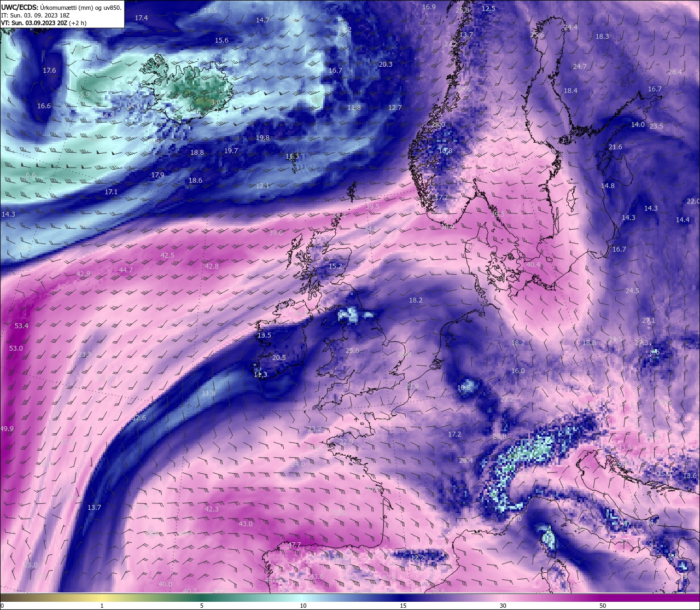Select the 20.3 value label
Screen dimensions: 700x610
click(386, 64)
